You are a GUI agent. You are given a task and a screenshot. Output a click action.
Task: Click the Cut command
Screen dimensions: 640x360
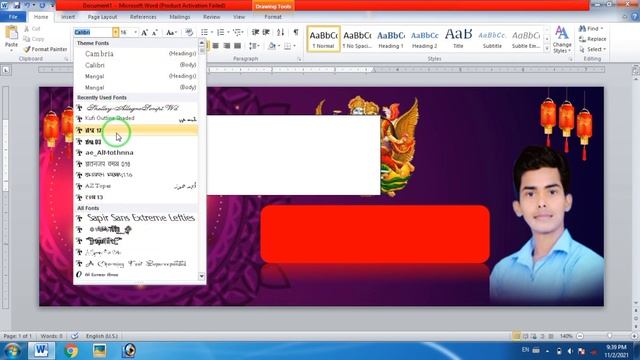[x=32, y=29]
